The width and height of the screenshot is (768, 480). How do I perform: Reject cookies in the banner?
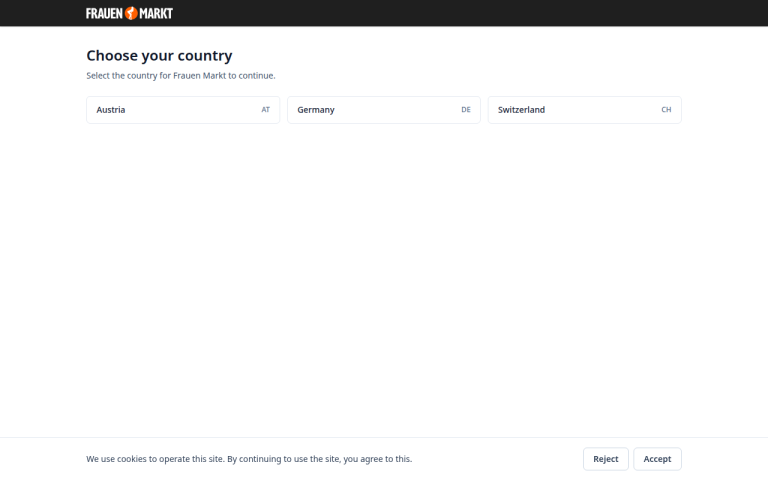pos(606,459)
